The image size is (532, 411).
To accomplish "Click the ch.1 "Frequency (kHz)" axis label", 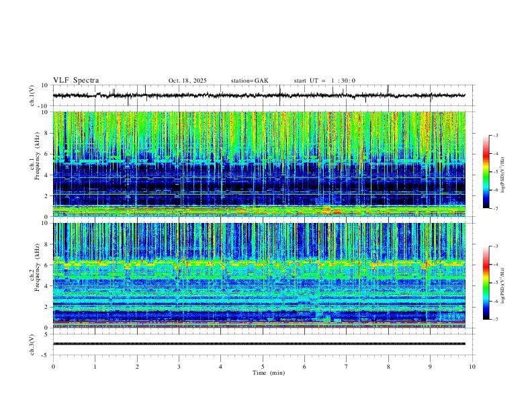I will [x=37, y=156].
